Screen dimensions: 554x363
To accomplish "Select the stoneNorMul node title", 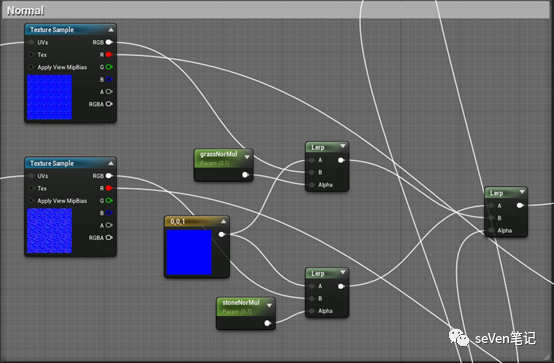I will pyautogui.click(x=241, y=303).
